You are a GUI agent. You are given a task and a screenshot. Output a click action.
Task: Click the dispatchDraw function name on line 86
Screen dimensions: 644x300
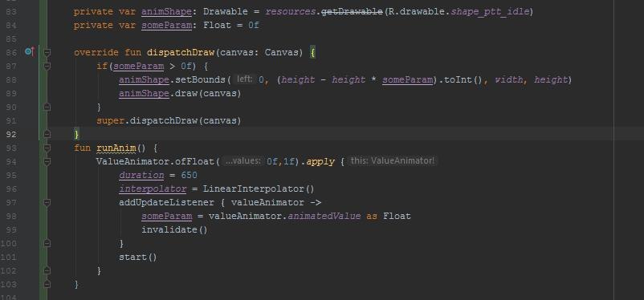181,52
